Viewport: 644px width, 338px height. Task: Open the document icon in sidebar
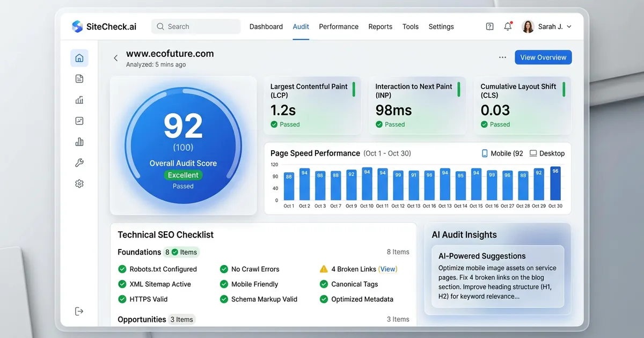tap(79, 79)
